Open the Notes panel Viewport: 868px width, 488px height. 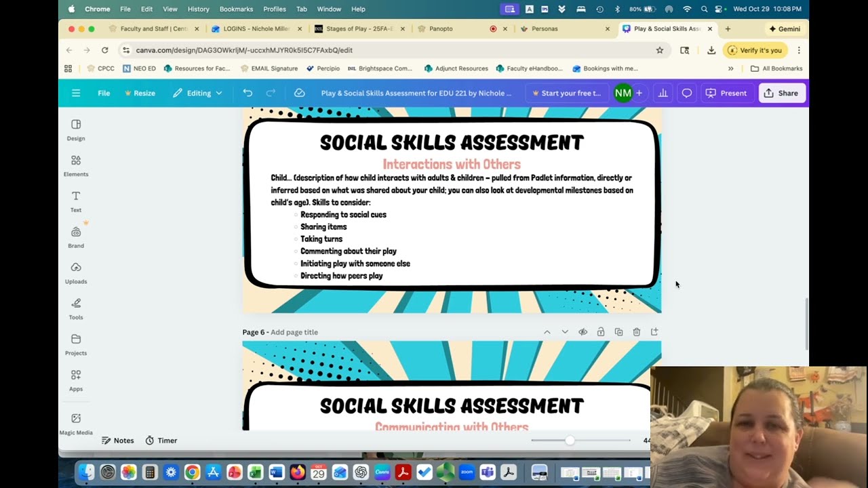tap(117, 441)
